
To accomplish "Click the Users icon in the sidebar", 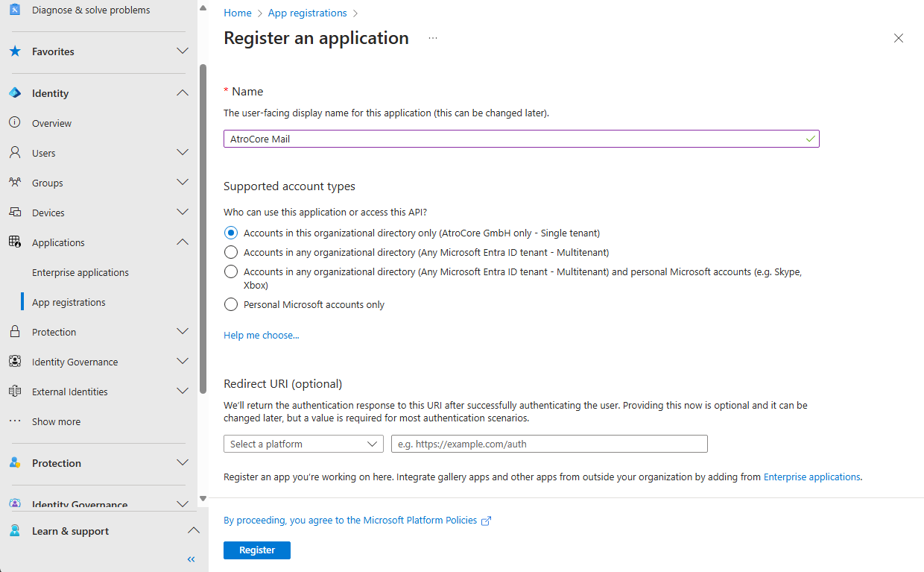I will pos(15,152).
